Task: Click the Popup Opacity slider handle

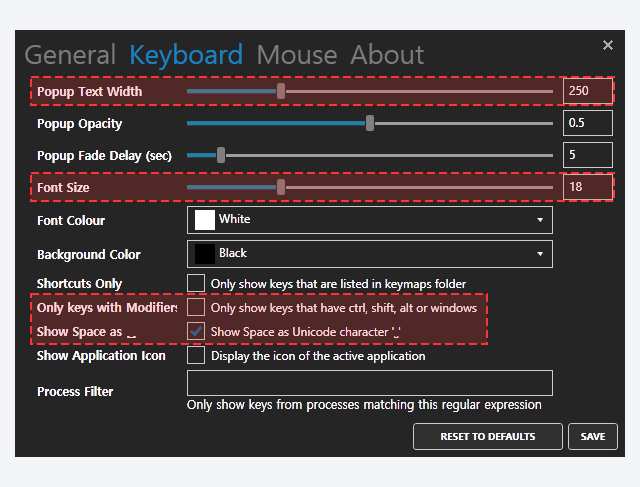Action: (x=370, y=123)
